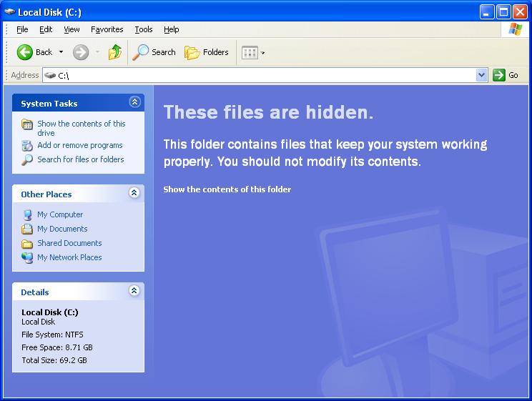Collapse the System Tasks panel
The height and width of the screenshot is (401, 532).
click(134, 102)
